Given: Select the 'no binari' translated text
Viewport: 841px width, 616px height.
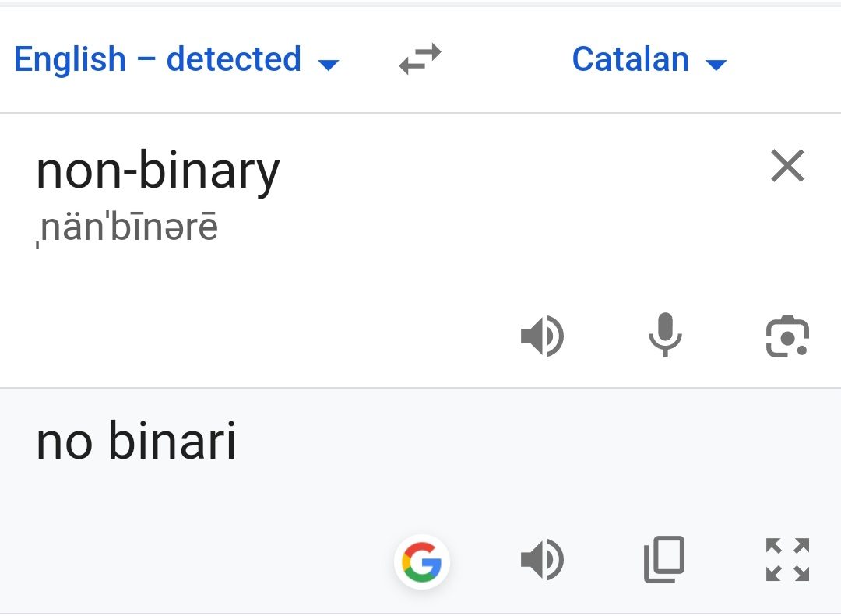Looking at the screenshot, I should (x=136, y=442).
